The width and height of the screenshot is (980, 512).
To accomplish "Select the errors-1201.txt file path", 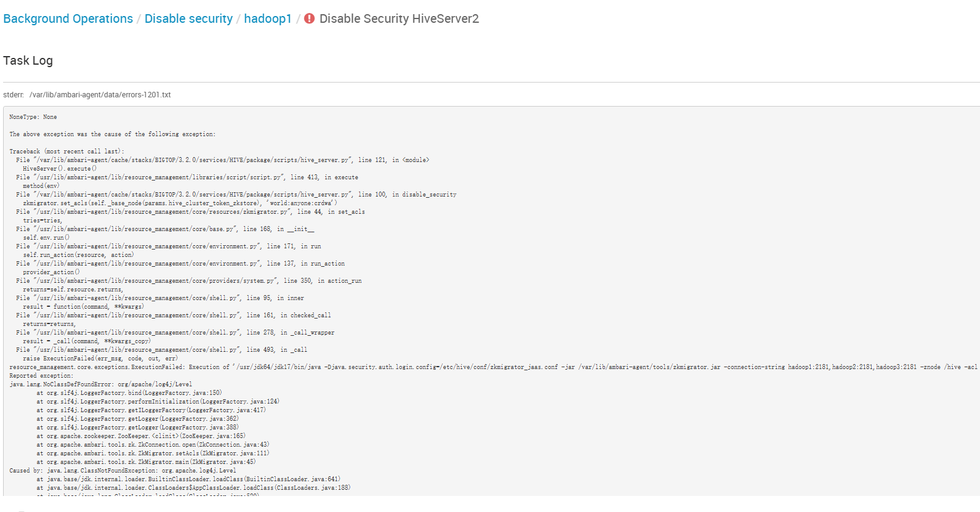I will [x=100, y=95].
